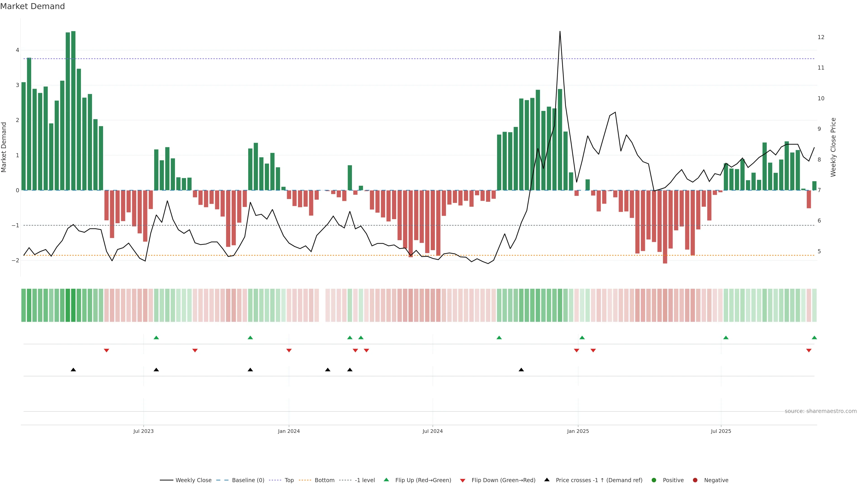Toggle the -1 level legend entry

pyautogui.click(x=365, y=480)
